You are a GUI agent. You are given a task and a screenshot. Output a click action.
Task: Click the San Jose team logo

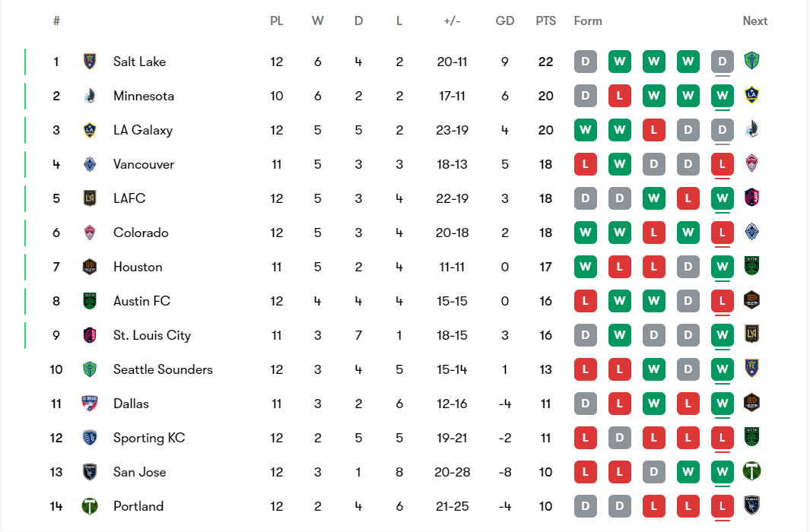[x=90, y=472]
